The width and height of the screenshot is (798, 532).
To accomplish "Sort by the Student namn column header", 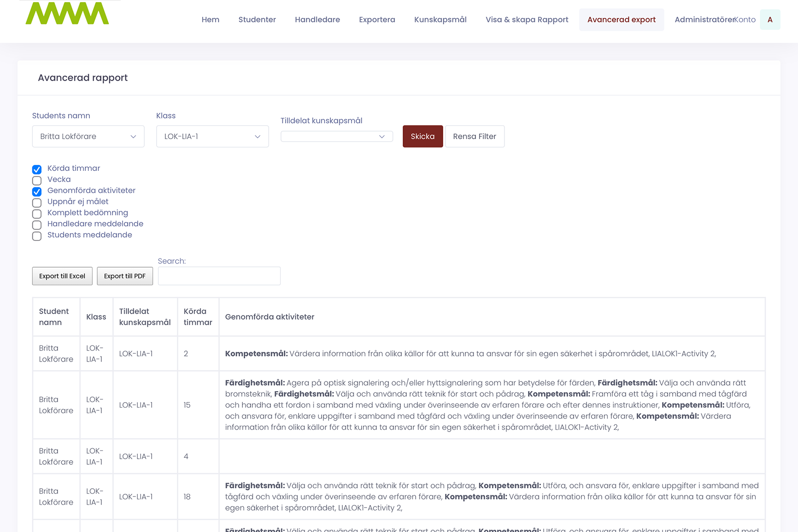I will click(56, 317).
